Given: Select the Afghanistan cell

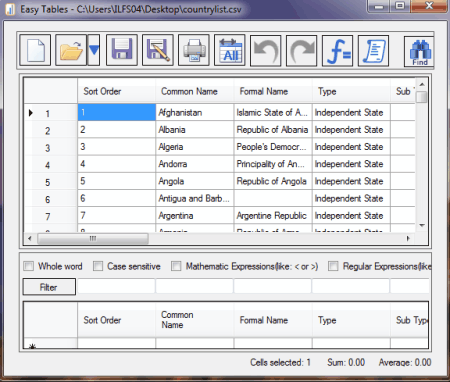Looking at the screenshot, I should coord(195,112).
